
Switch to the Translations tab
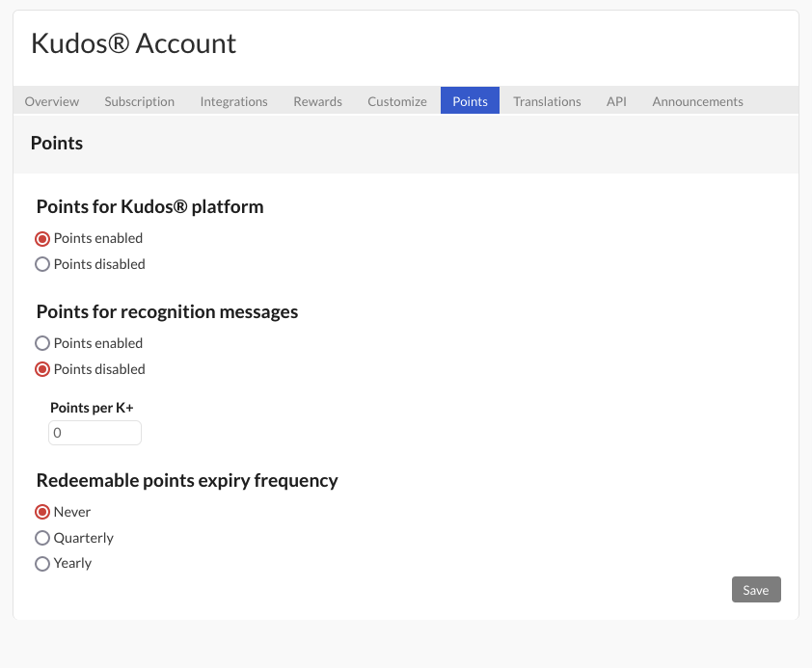click(x=547, y=101)
